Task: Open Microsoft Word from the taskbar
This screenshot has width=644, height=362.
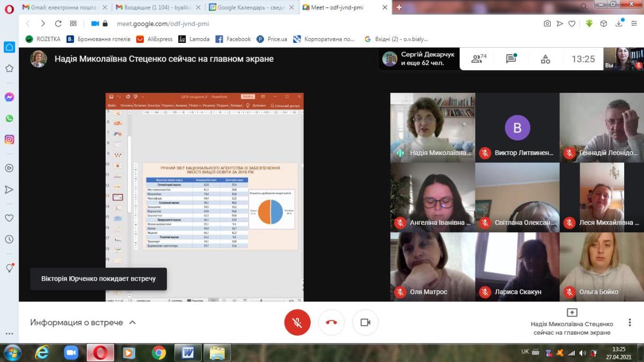Action: 188,352
